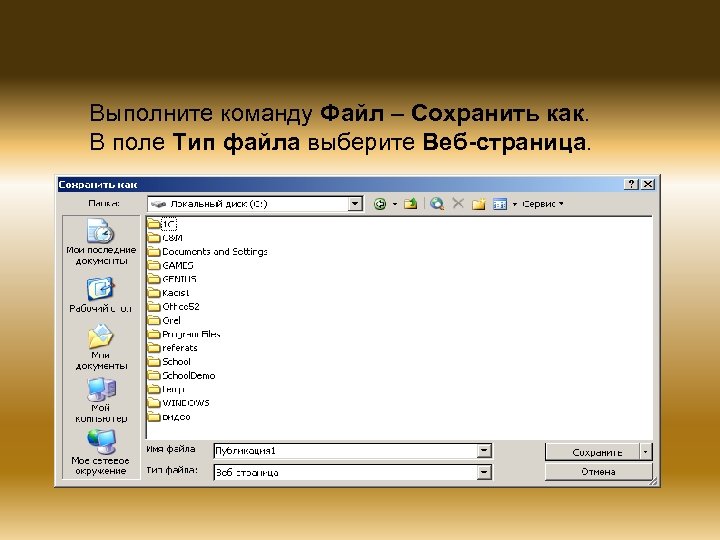The height and width of the screenshot is (540, 720).
Task: Click the Delete X icon in toolbar
Action: 458,203
